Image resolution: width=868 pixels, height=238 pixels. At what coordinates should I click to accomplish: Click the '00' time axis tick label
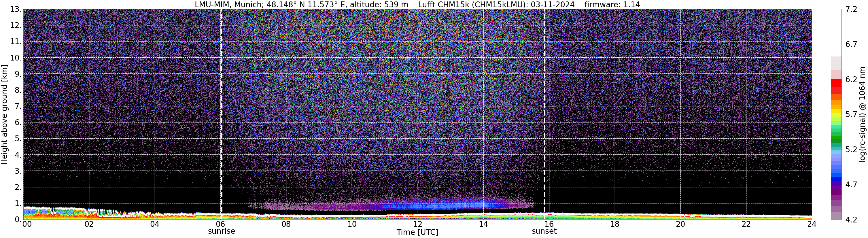27,224
